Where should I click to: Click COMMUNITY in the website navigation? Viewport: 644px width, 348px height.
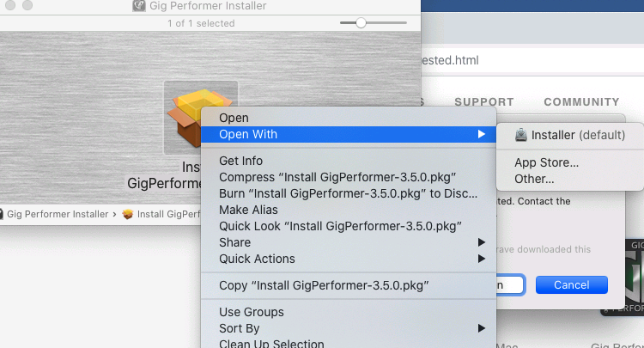point(581,102)
